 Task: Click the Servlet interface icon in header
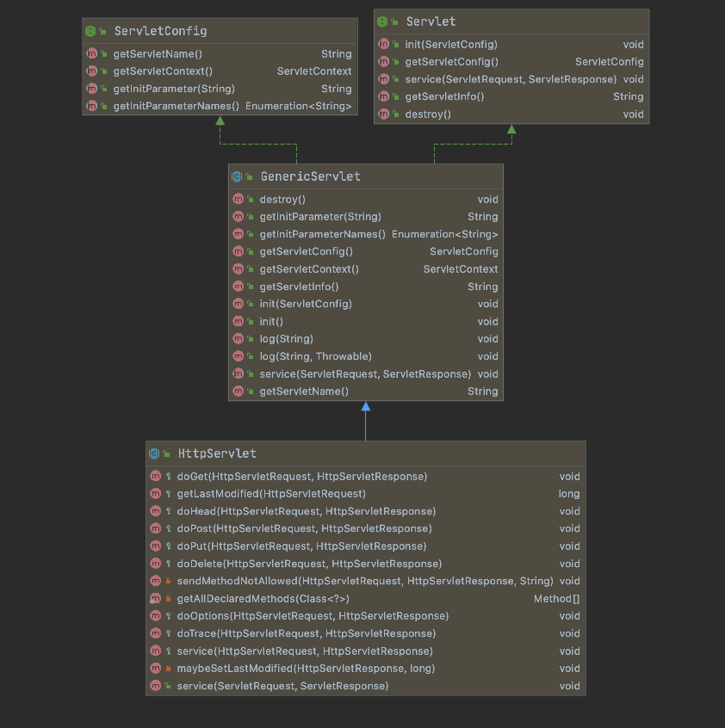point(382,22)
